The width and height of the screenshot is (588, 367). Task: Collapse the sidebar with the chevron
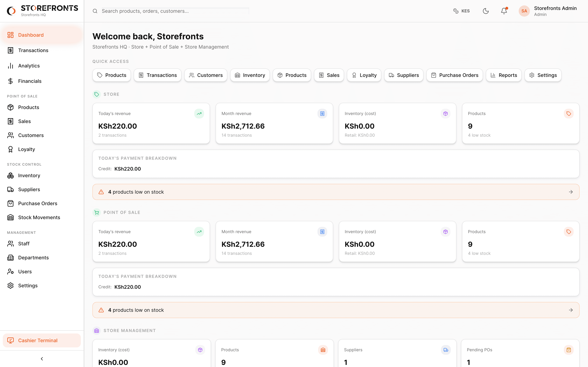pos(42,358)
